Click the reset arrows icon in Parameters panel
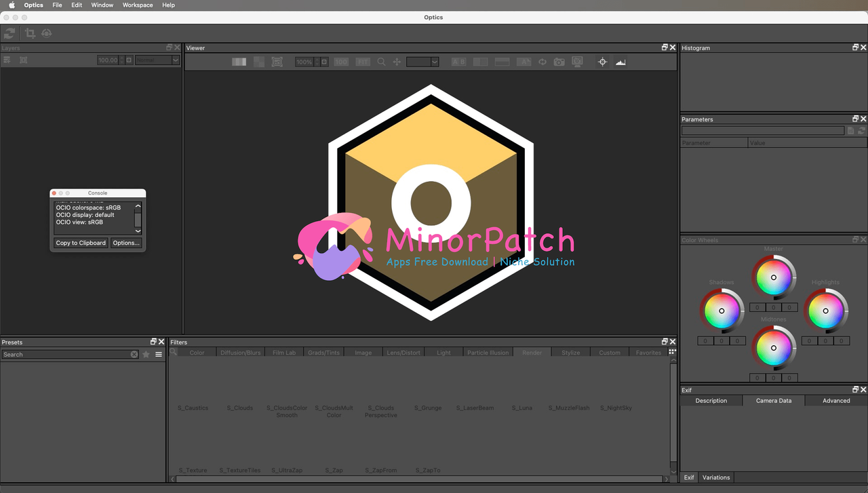 pos(862,131)
